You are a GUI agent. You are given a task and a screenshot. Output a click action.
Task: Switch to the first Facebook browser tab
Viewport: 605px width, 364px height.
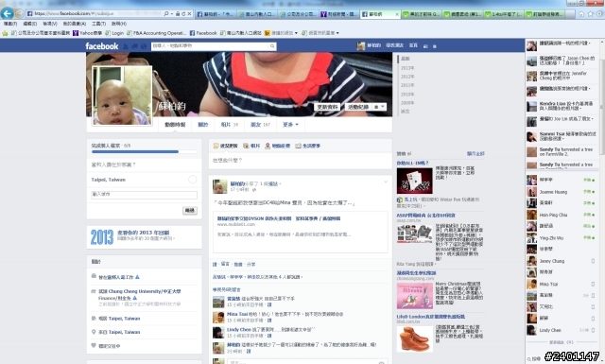[x=215, y=14]
